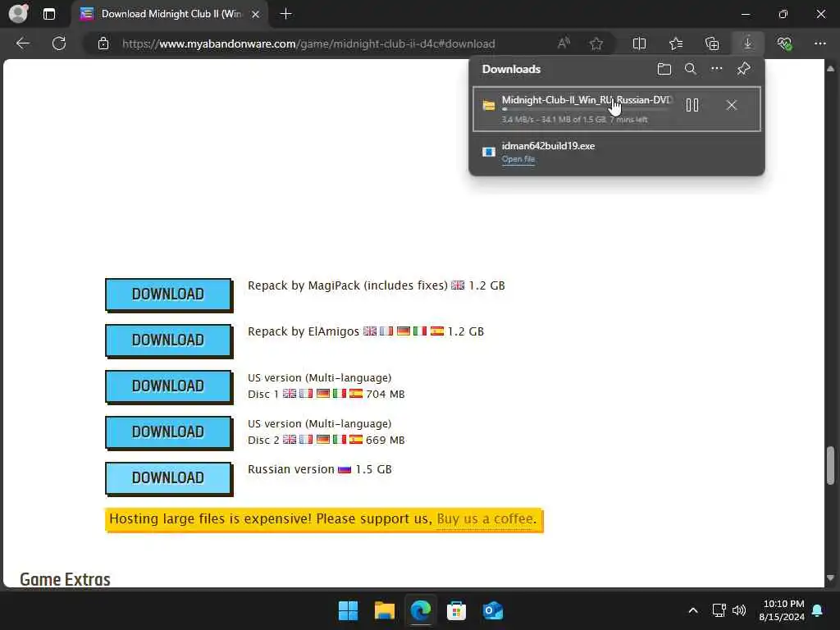
Task: Click the download progress bar
Action: tap(584, 109)
